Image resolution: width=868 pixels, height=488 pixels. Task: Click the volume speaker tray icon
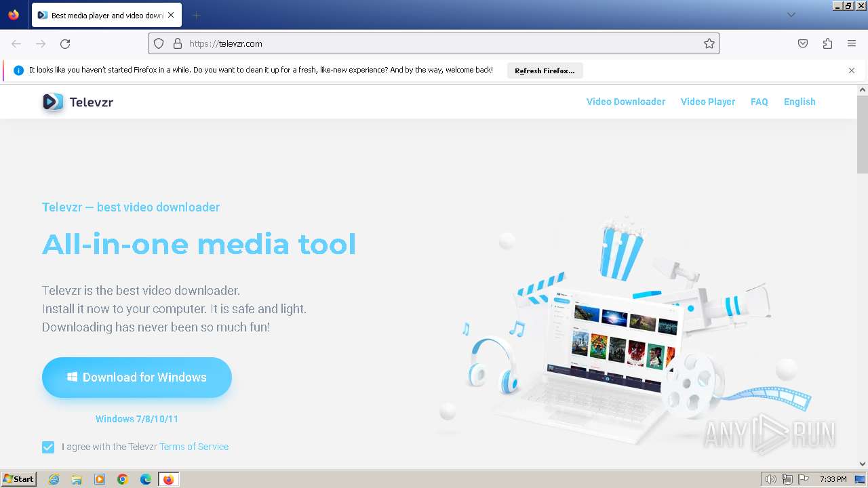[771, 479]
